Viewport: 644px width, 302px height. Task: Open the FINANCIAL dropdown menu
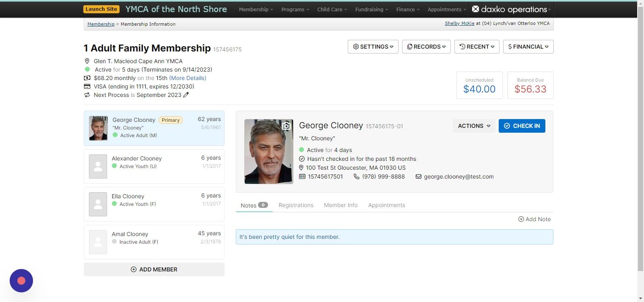pyautogui.click(x=528, y=47)
